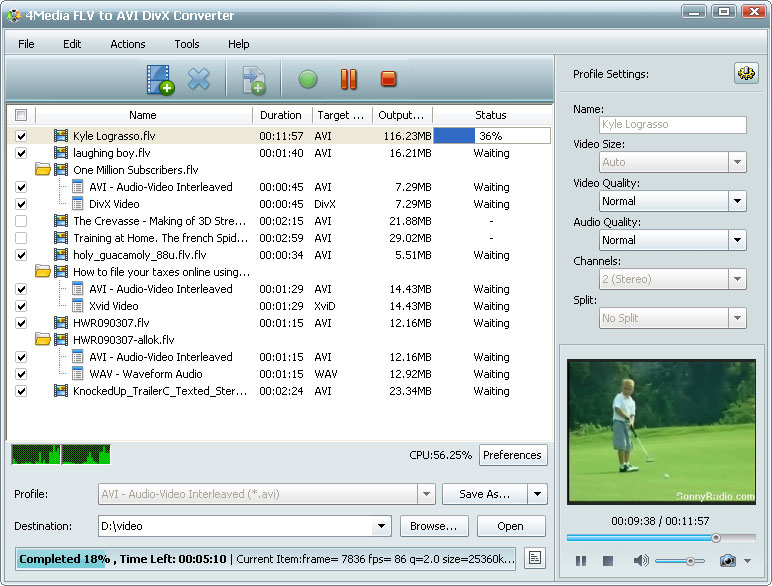The height and width of the screenshot is (586, 772).
Task: Click the profile icon of Xvid Video row
Action: 77,305
